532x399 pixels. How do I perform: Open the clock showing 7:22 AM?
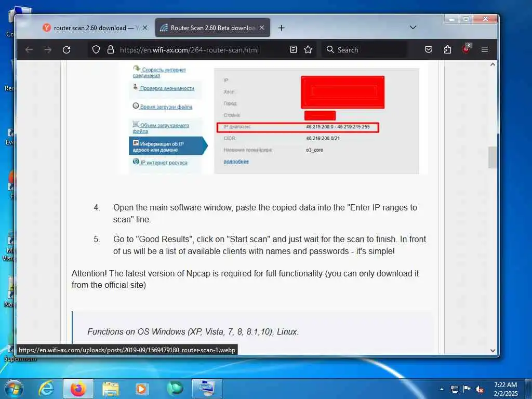click(x=506, y=389)
